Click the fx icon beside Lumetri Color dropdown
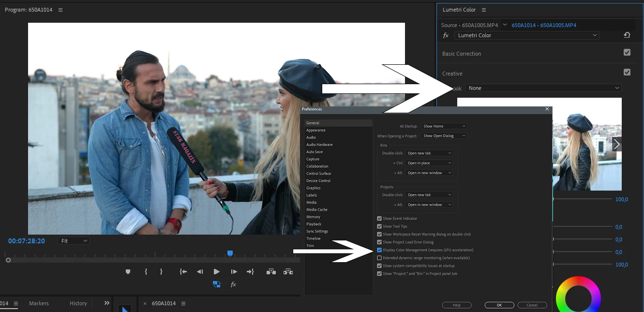The image size is (644, 312). 446,35
